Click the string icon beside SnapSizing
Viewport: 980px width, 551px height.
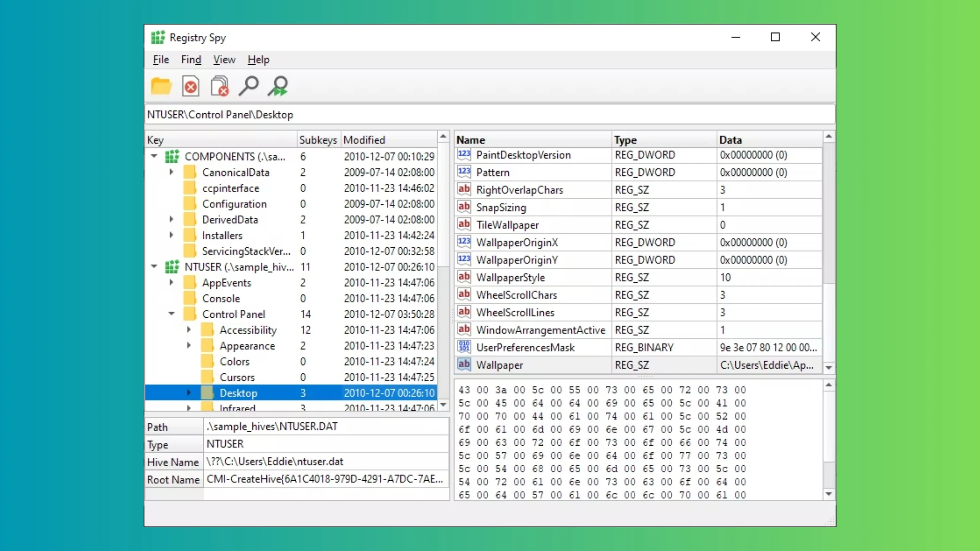coord(464,207)
